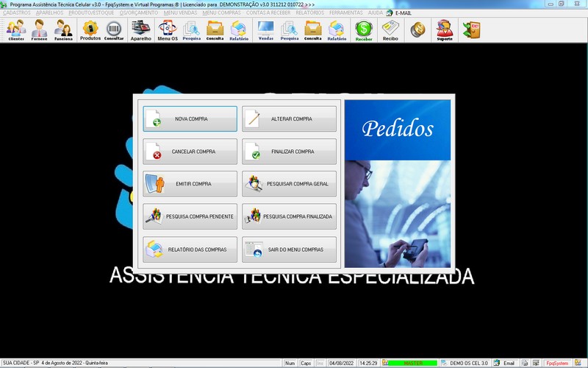The width and height of the screenshot is (588, 368).
Task: Open the PRODUTO/ESTOQUE menu
Action: point(91,13)
